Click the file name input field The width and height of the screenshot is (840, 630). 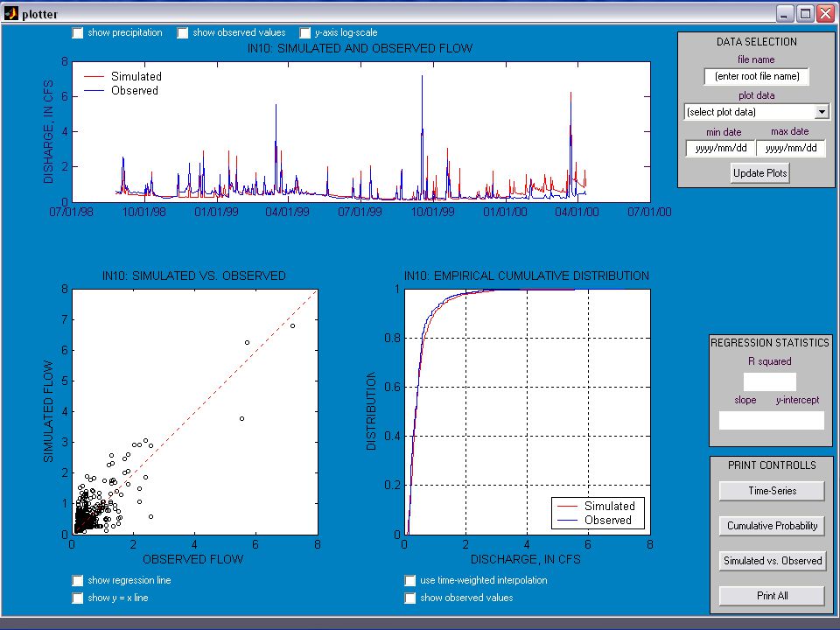[756, 76]
